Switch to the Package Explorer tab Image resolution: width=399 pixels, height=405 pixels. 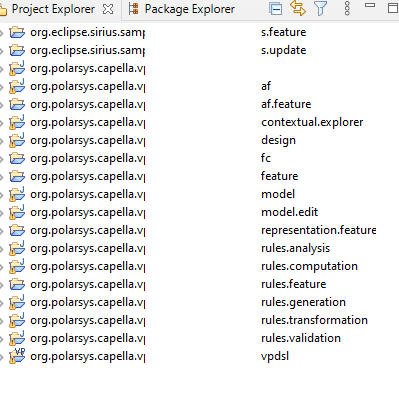pyautogui.click(x=182, y=9)
